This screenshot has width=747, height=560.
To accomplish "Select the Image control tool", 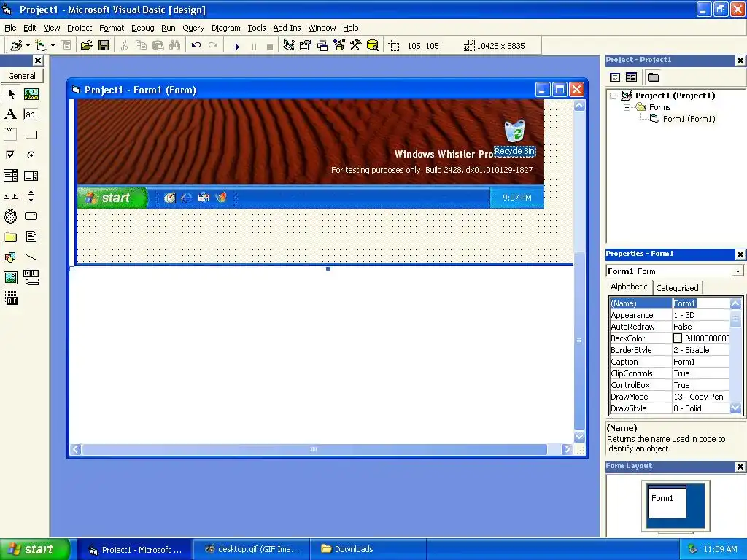I will [11, 278].
